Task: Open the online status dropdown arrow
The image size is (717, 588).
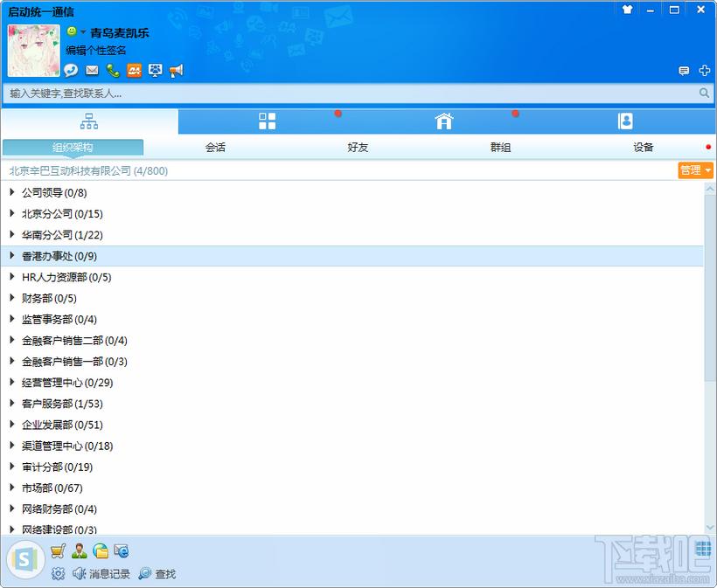Action: pos(83,32)
